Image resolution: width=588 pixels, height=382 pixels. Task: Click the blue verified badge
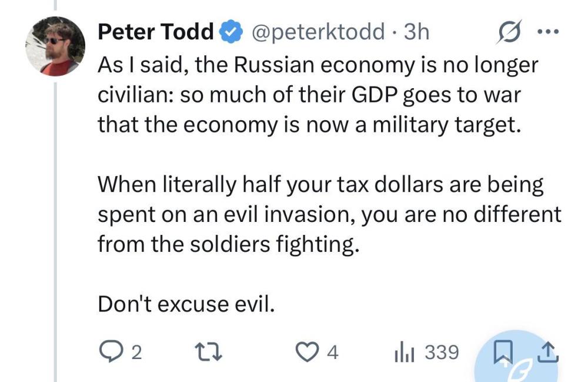tap(230, 32)
